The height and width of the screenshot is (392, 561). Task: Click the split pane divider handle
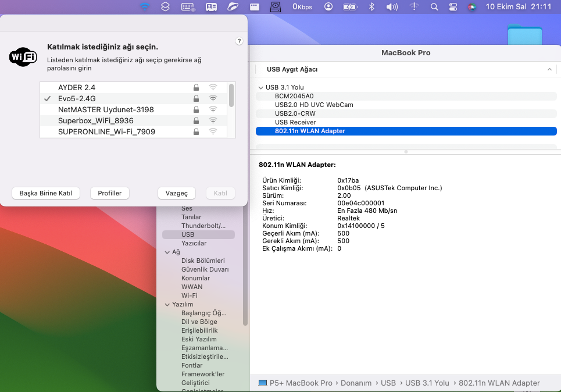point(406,152)
